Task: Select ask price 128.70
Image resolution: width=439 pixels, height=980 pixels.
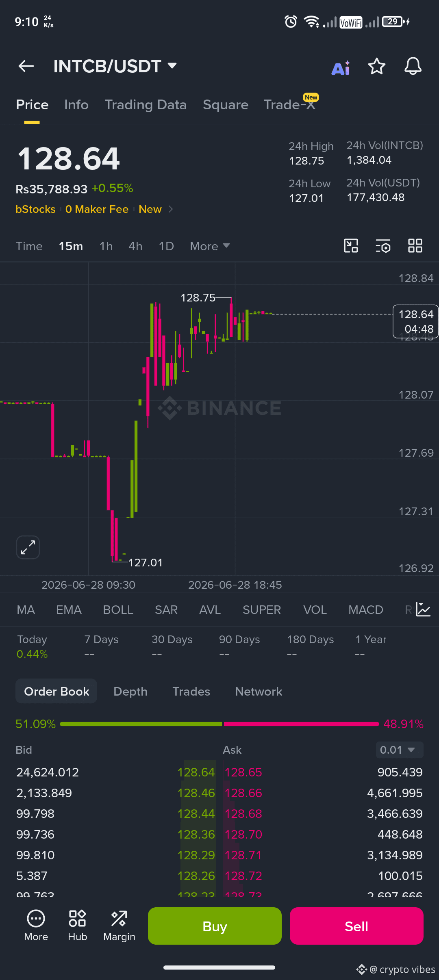Action: [x=243, y=834]
